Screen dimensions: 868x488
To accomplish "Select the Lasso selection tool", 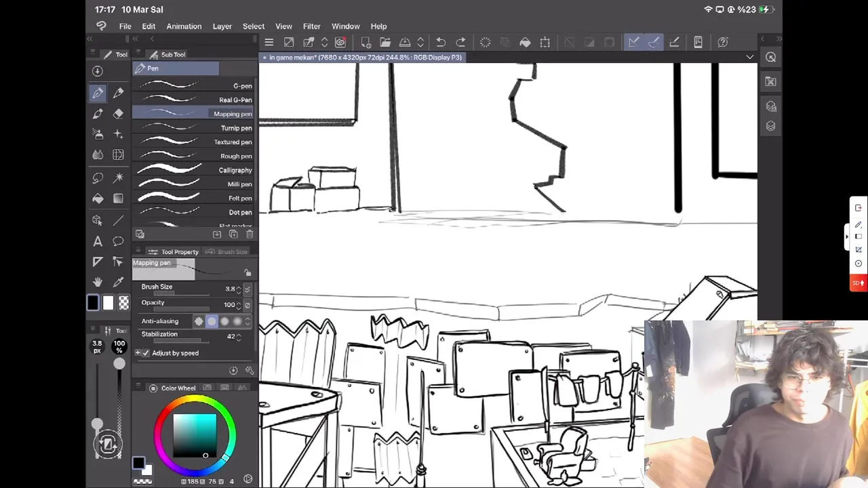I will tap(98, 178).
